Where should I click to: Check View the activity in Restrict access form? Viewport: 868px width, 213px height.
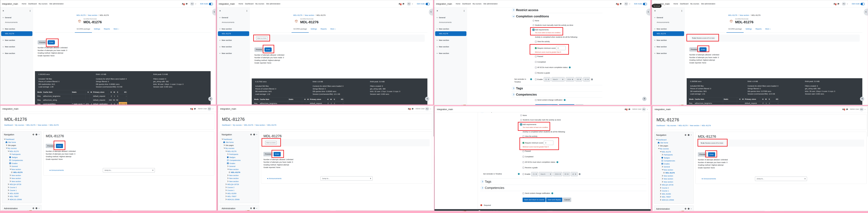[x=536, y=42]
